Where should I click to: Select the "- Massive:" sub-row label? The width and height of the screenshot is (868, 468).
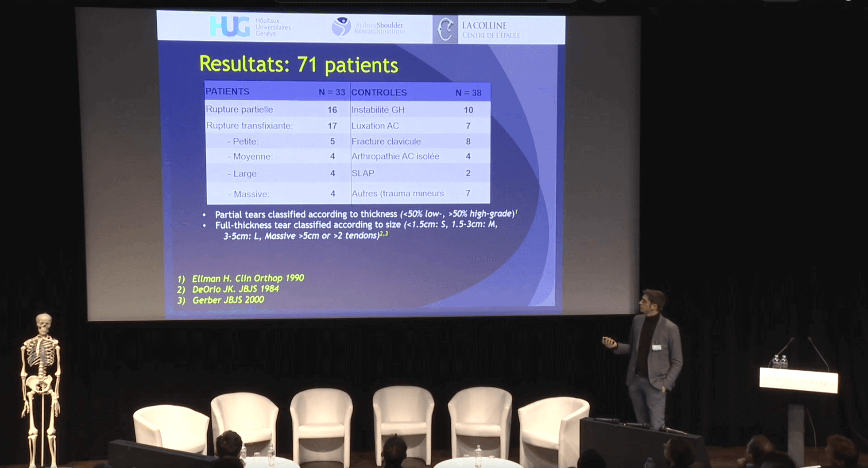pos(249,194)
